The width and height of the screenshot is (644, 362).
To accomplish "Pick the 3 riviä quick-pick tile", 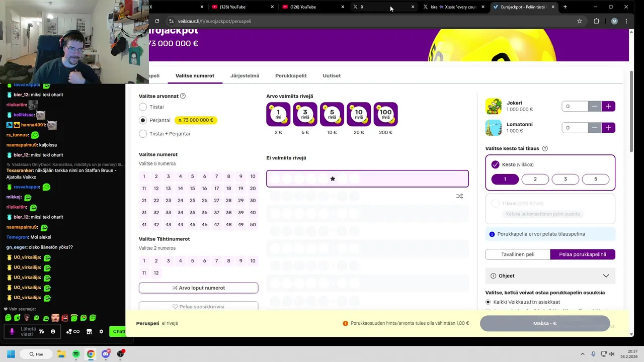I will click(305, 114).
